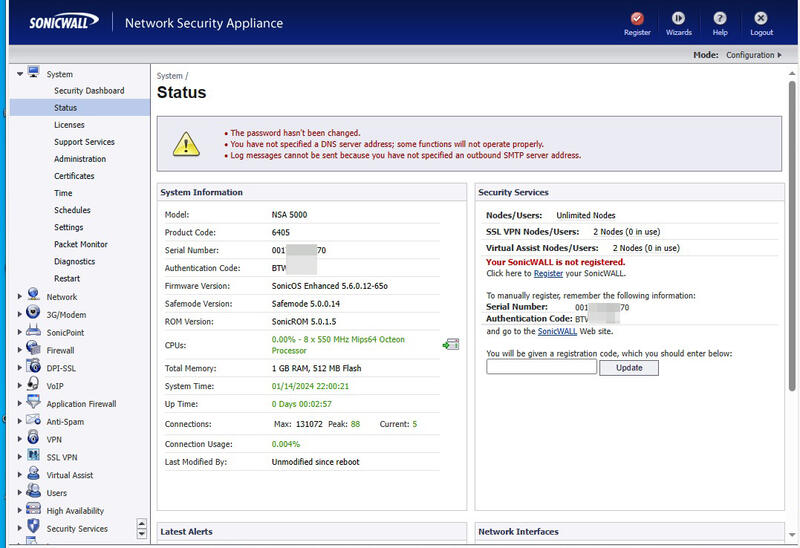Open the Licenses page in the sidebar
This screenshot has width=800, height=548.
(x=69, y=125)
